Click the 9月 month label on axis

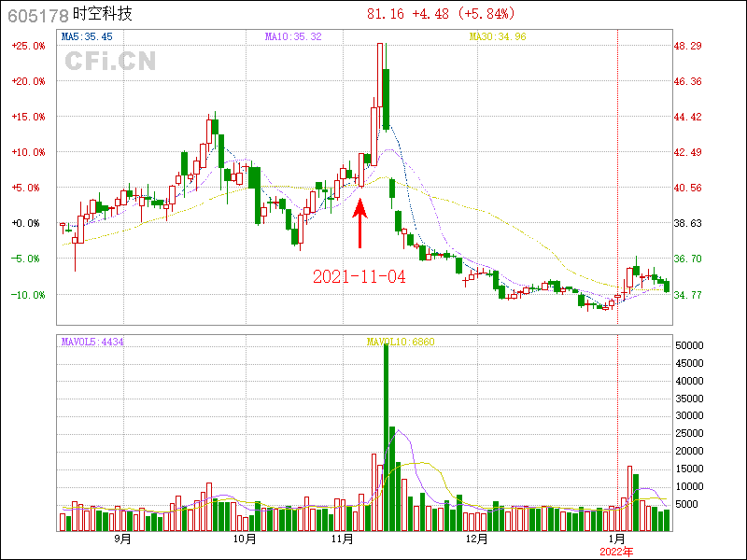pos(121,539)
